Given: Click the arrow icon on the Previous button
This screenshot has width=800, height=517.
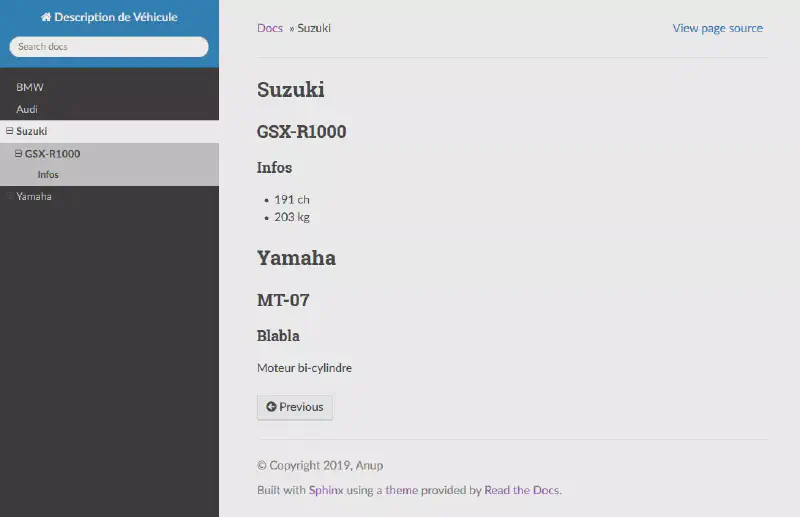Looking at the screenshot, I should 271,407.
